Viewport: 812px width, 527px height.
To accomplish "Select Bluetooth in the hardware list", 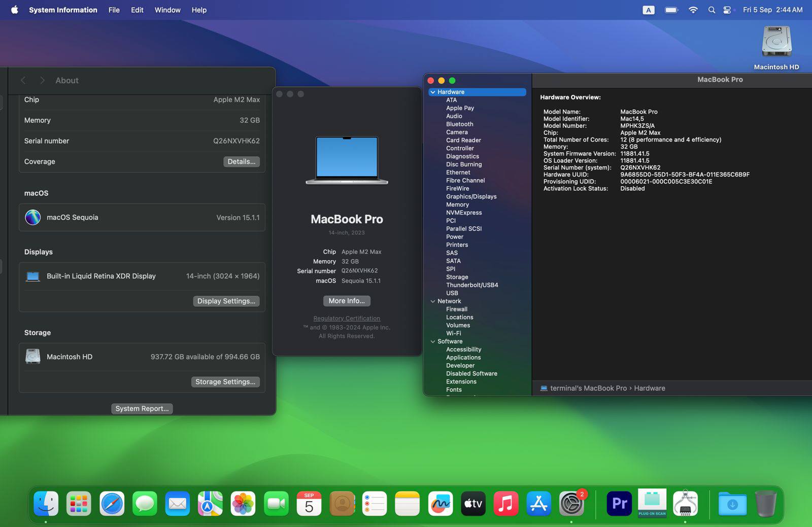I will pyautogui.click(x=459, y=124).
